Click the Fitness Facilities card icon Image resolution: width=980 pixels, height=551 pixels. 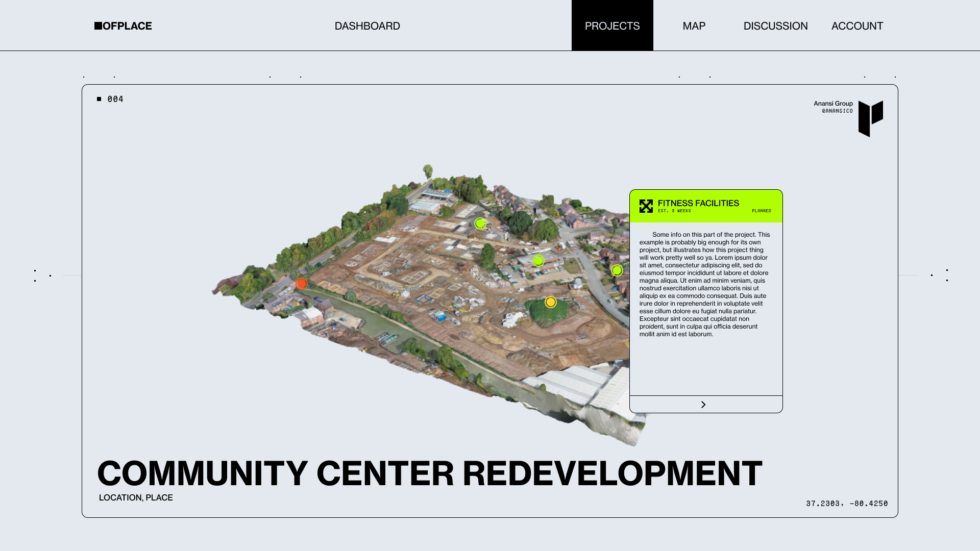coord(646,206)
